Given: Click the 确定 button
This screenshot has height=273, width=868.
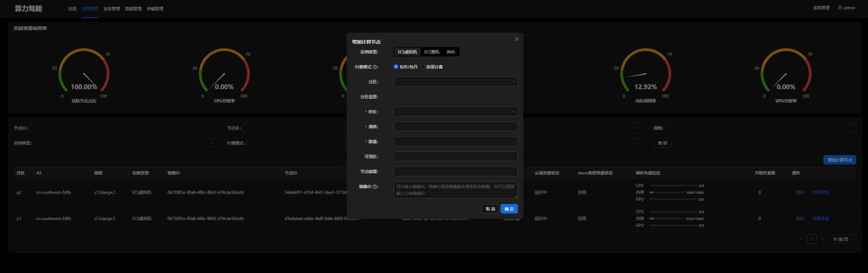Looking at the screenshot, I should pos(509,209).
